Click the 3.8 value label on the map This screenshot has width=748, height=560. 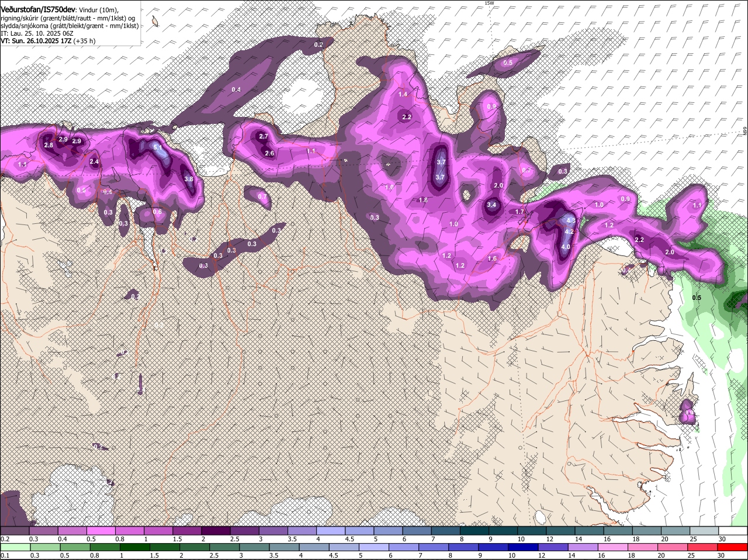coord(189,179)
